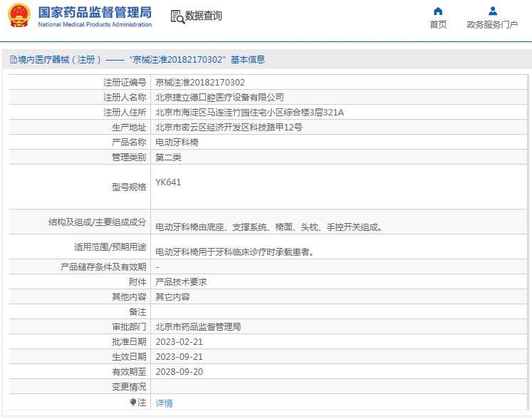Click 国家药品监督管理局 site title
This screenshot has height=419, width=532.
tap(95, 13)
